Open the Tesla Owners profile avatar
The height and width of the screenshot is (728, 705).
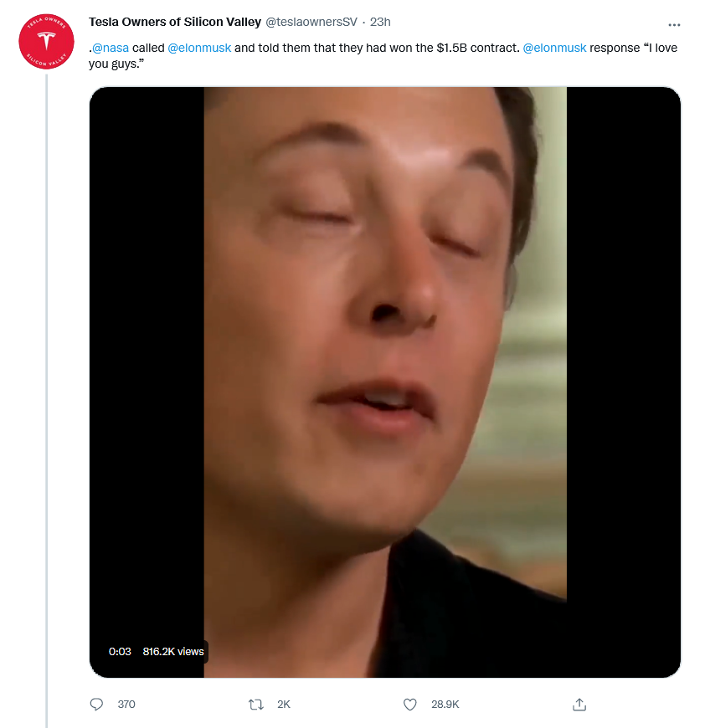tap(47, 41)
